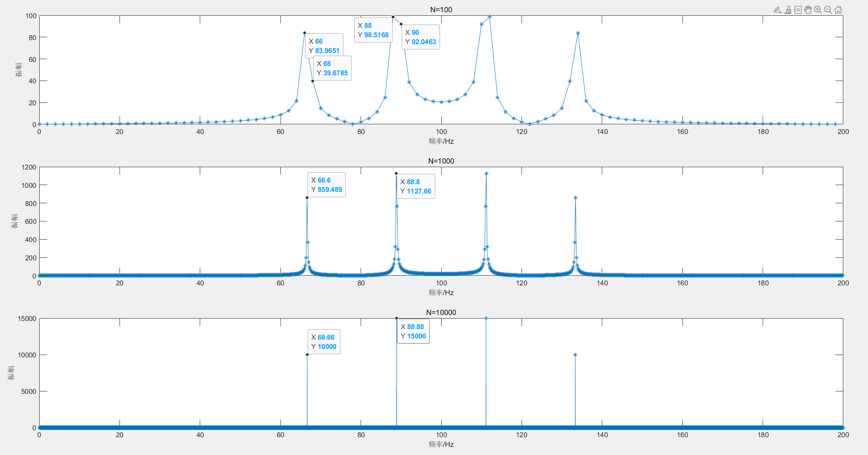Activate the zoom out tool

click(x=828, y=10)
